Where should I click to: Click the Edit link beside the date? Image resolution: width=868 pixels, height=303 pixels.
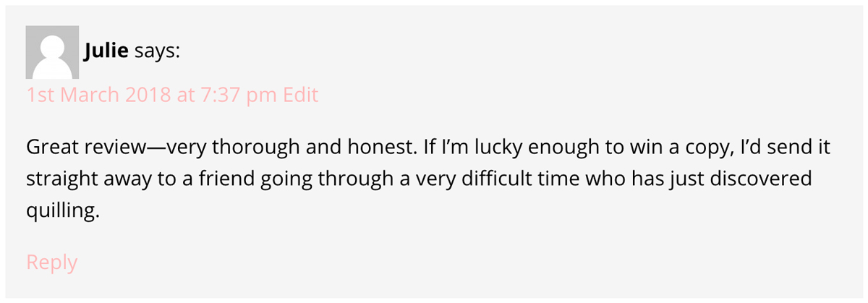click(x=301, y=95)
